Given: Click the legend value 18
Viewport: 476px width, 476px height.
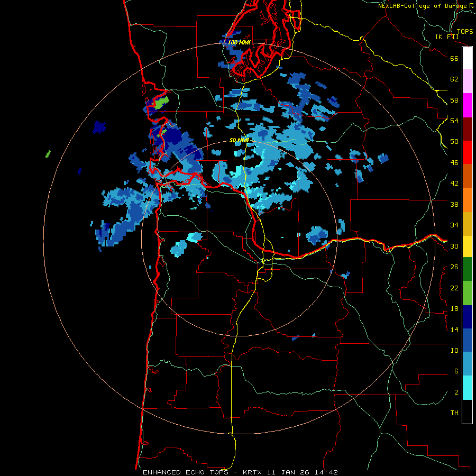Looking at the screenshot, I should 454,309.
